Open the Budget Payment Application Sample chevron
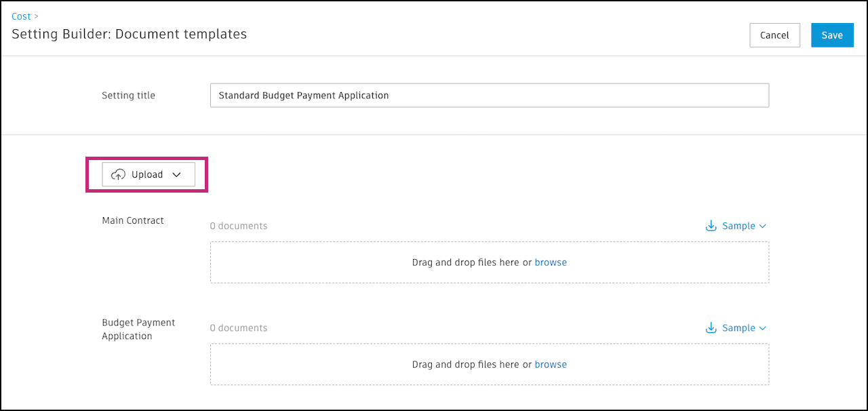Screen dimensions: 868x411 (x=763, y=328)
